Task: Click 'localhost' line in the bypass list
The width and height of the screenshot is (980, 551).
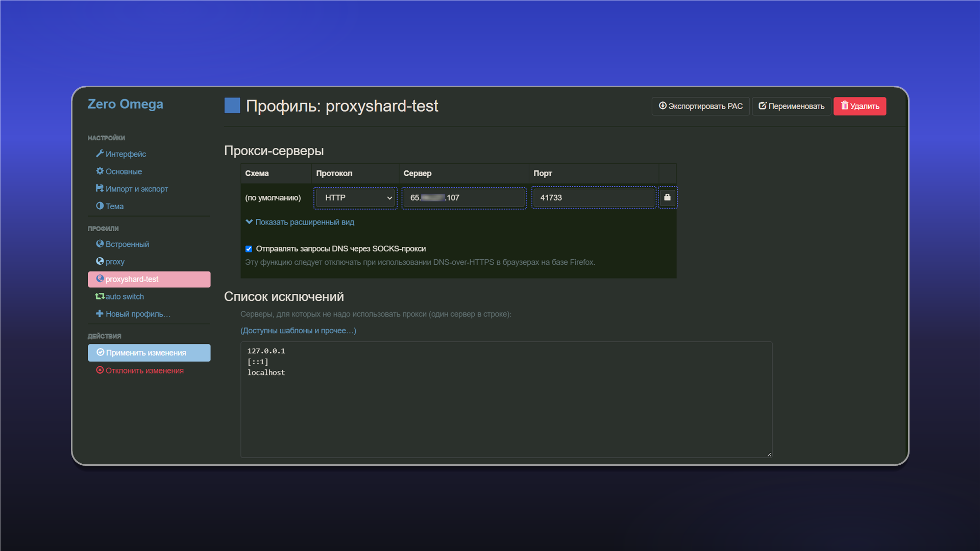Action: click(266, 372)
